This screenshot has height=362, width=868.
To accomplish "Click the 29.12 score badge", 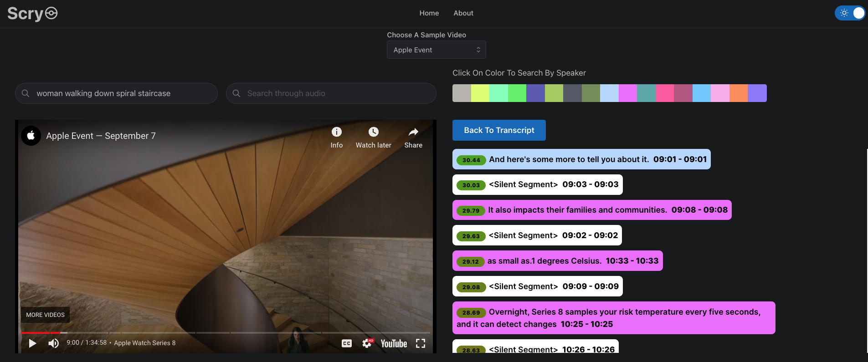I will [x=470, y=261].
